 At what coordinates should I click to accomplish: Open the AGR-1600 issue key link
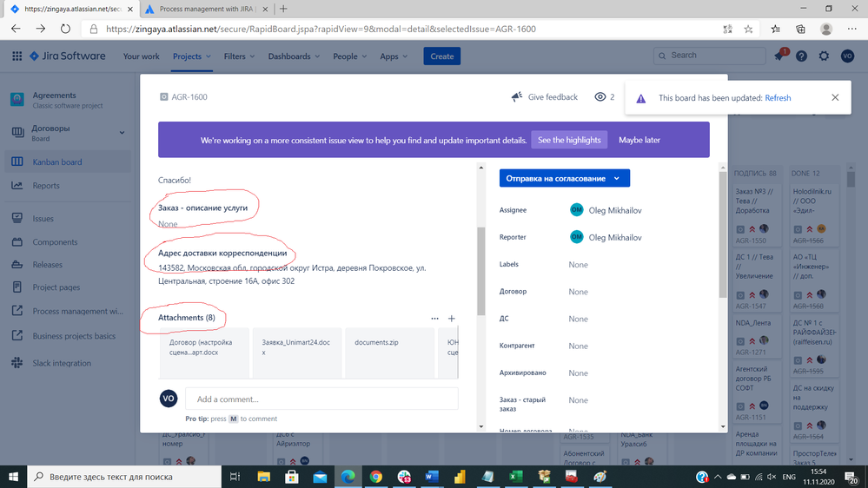tap(189, 97)
